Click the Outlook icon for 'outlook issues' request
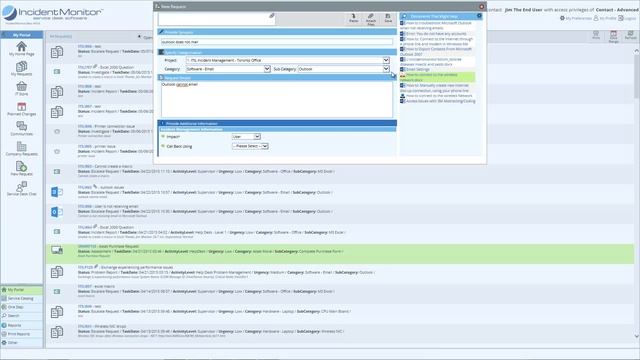 tap(57, 192)
